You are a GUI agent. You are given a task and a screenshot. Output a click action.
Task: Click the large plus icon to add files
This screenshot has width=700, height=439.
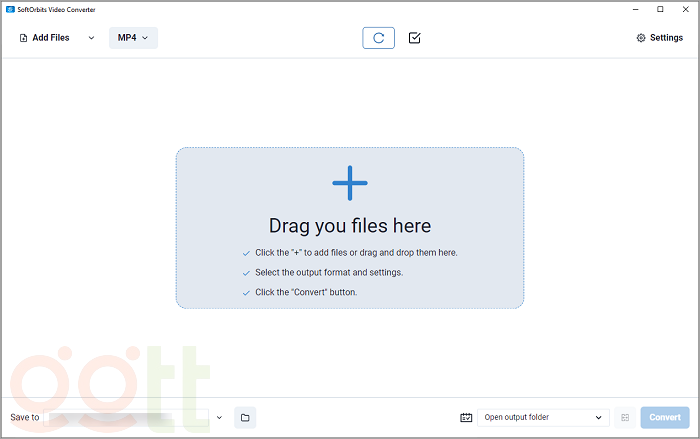(x=350, y=183)
